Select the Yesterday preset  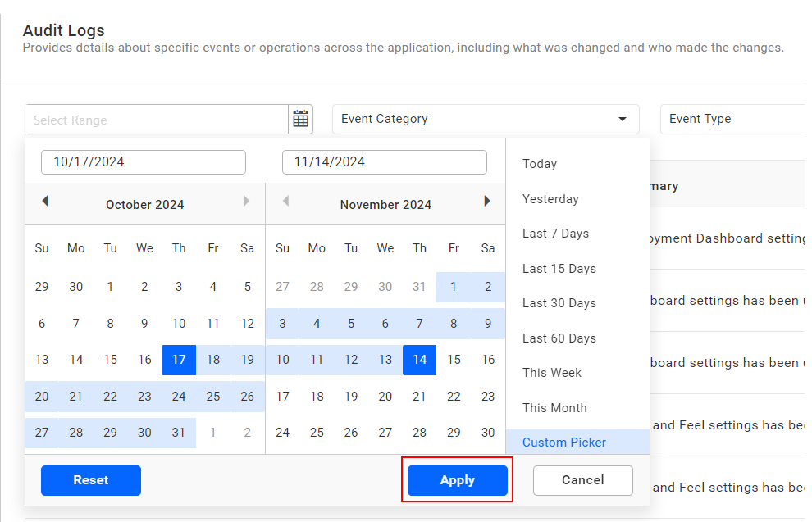point(550,198)
